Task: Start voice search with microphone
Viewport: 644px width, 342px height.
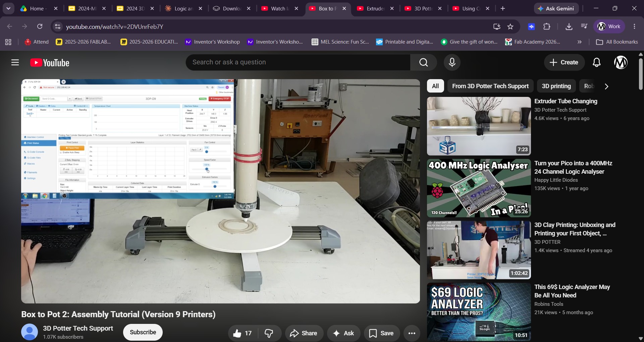Action: coord(452,62)
